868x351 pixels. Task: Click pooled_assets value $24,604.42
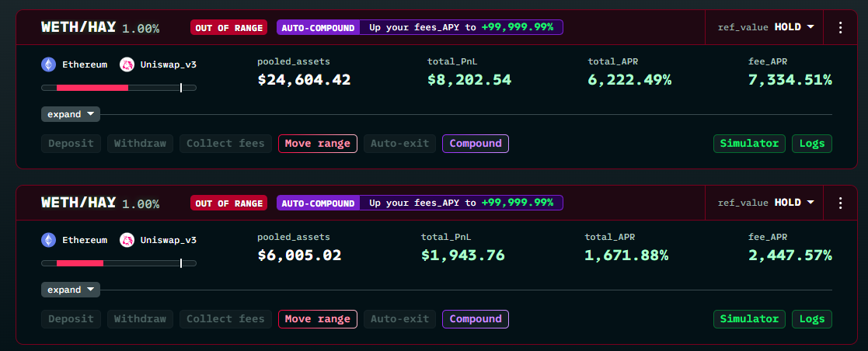[304, 80]
